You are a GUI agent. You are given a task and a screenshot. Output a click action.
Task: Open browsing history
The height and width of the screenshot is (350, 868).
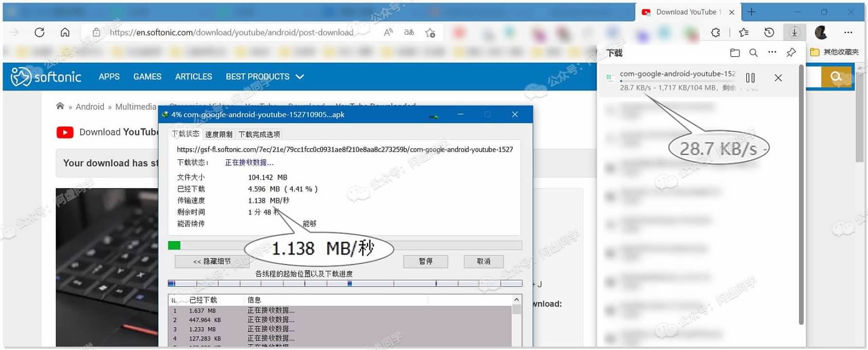click(x=769, y=33)
